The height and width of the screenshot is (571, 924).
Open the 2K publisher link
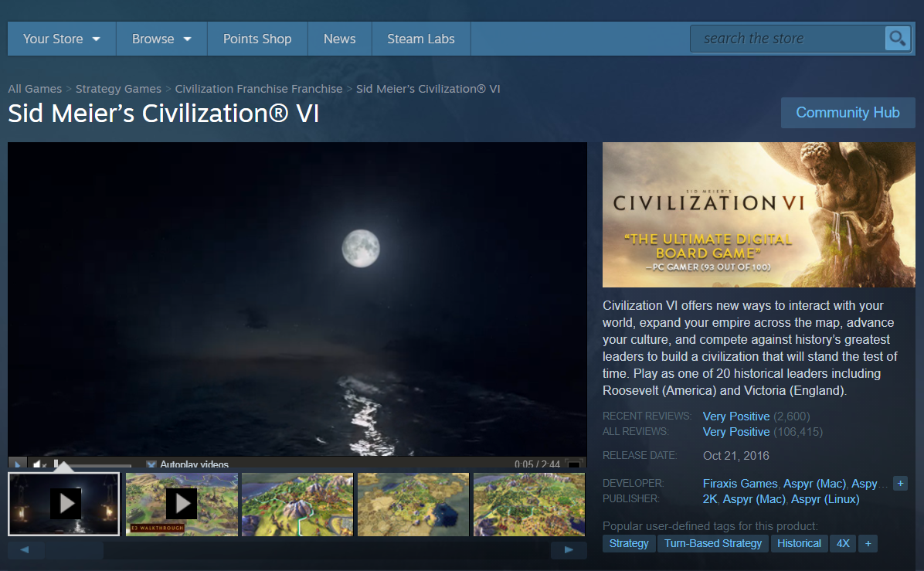tap(710, 498)
